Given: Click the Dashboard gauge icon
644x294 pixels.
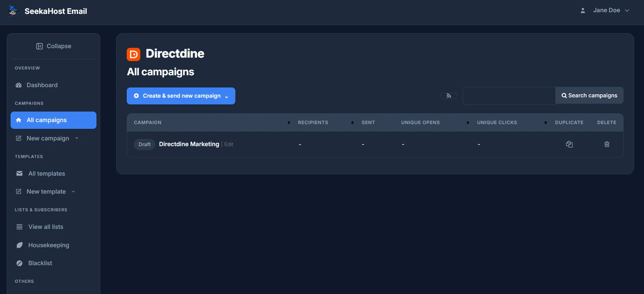Looking at the screenshot, I should tap(19, 85).
